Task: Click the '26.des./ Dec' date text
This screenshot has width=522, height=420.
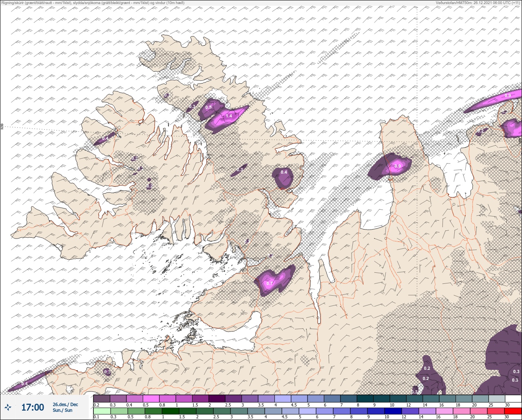Action: coord(65,404)
